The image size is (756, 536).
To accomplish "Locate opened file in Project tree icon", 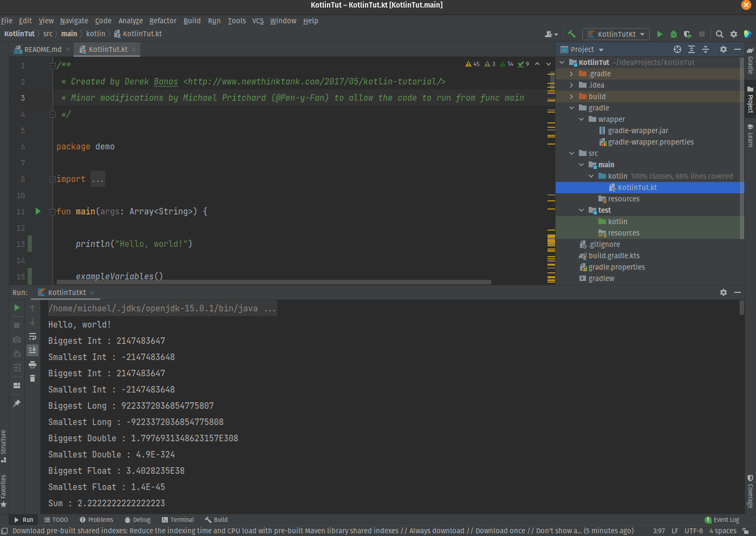I will pos(677,49).
